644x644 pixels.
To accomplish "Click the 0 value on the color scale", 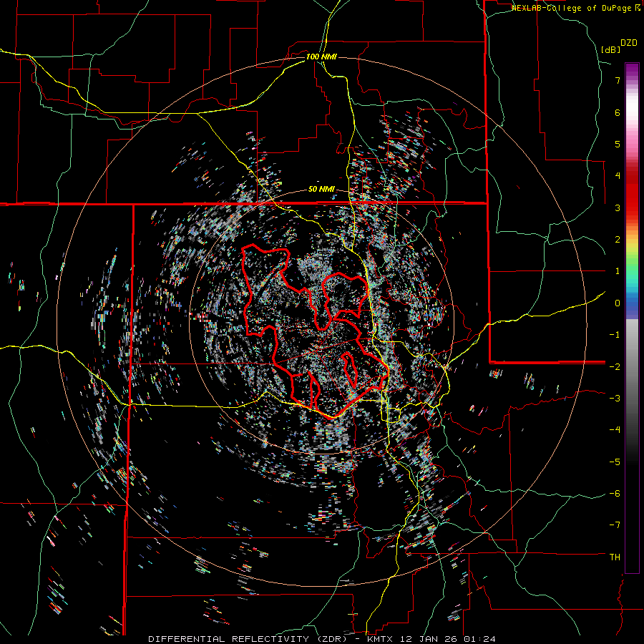I will [x=618, y=303].
